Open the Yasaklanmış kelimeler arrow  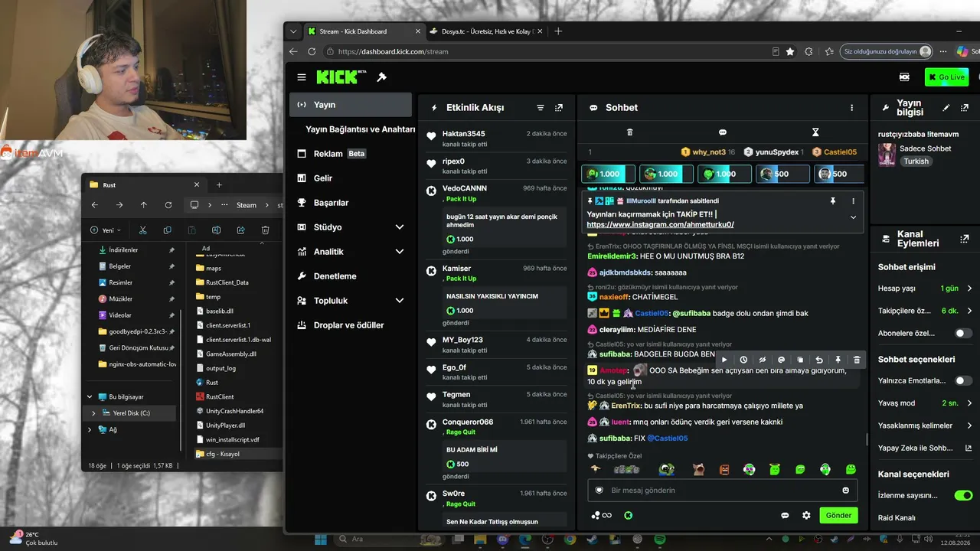[969, 425]
